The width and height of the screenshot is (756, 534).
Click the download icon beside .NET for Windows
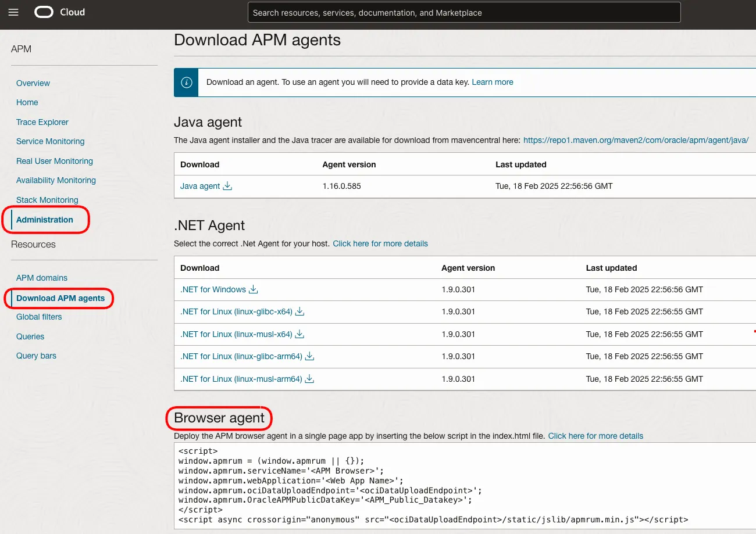click(x=253, y=289)
